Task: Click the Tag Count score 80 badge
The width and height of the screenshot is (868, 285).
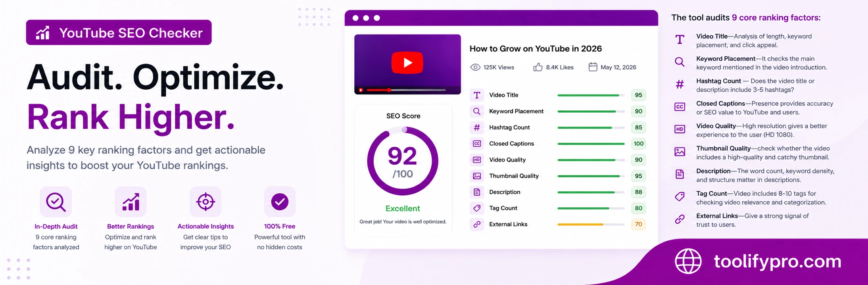Action: pos(638,208)
